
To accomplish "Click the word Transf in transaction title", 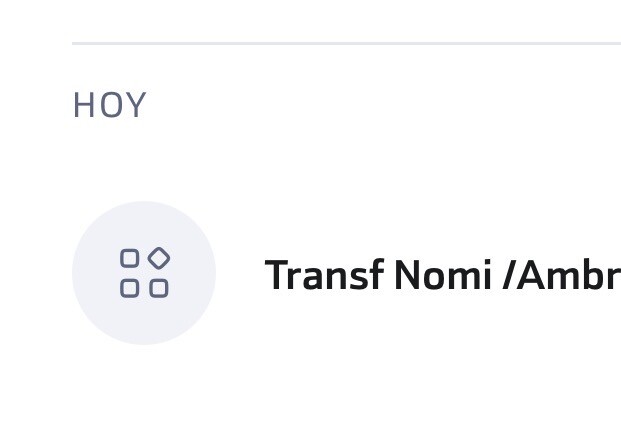I will [324, 274].
